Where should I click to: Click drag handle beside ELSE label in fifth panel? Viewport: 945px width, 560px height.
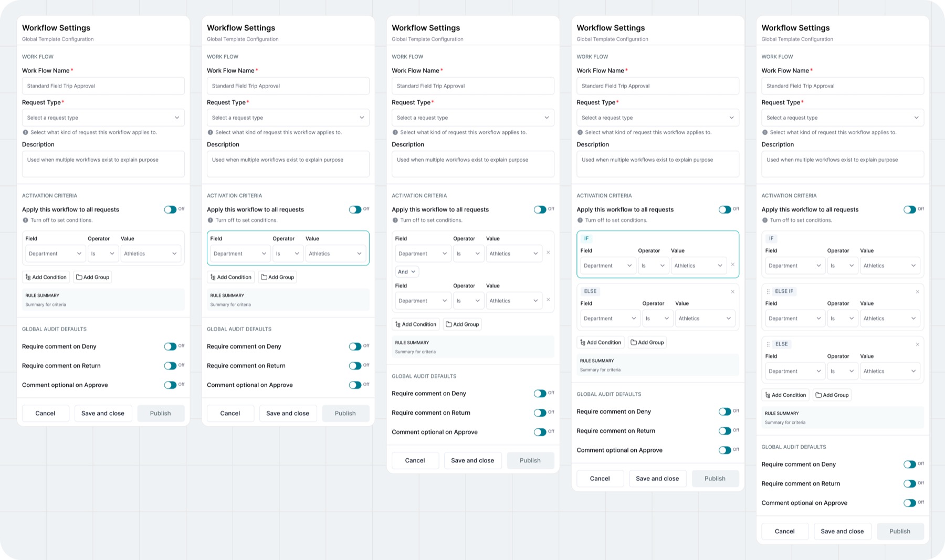[x=768, y=344]
